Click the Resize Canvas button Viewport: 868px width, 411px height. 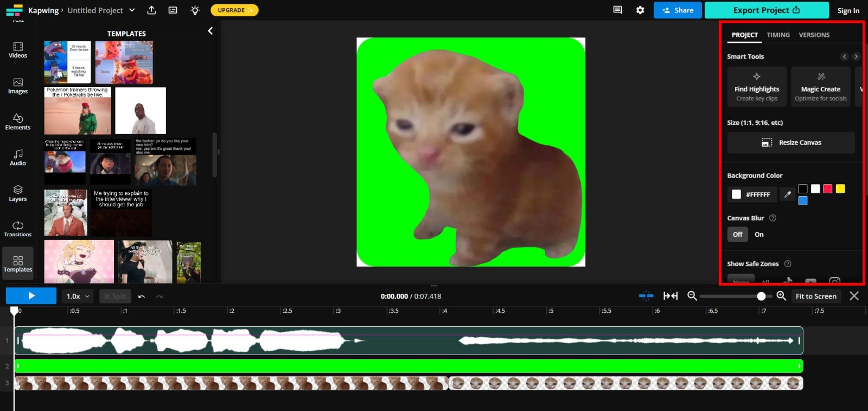791,143
